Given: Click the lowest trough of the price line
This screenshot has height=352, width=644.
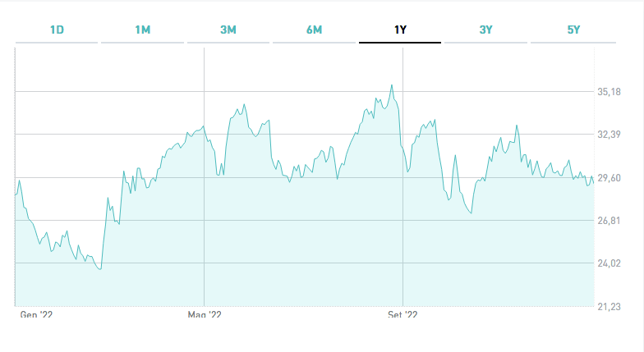Looking at the screenshot, I should 100,269.
